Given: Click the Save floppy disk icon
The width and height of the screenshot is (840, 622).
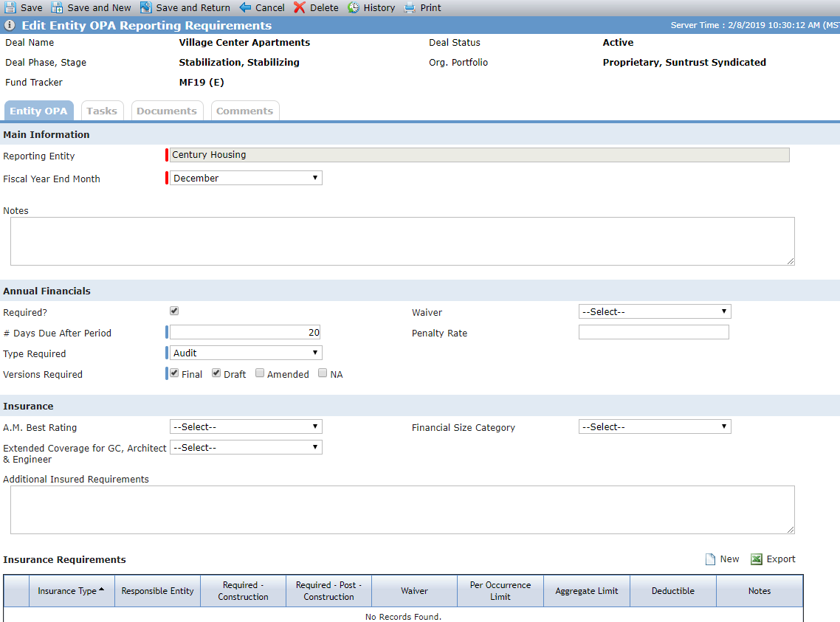Looking at the screenshot, I should (10, 7).
